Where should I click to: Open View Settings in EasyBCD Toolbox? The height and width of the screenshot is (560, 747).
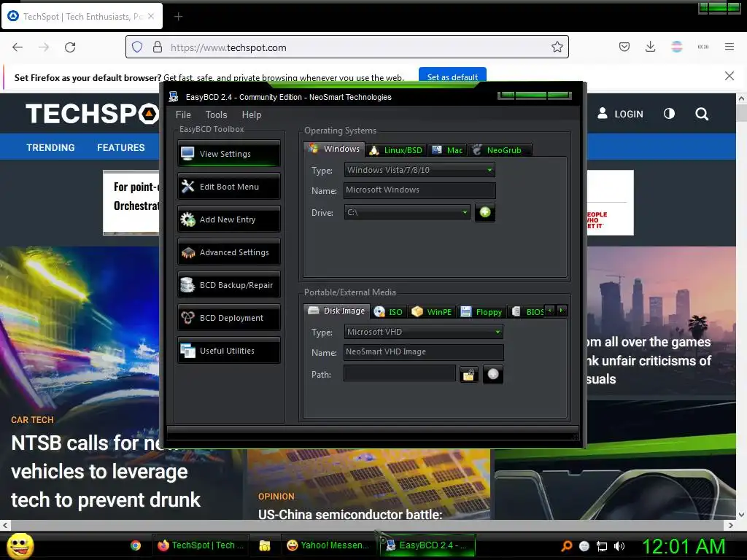coord(229,154)
